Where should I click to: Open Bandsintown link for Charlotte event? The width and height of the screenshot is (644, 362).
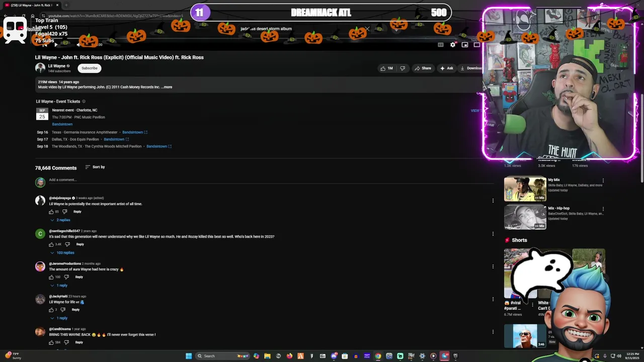pos(62,124)
